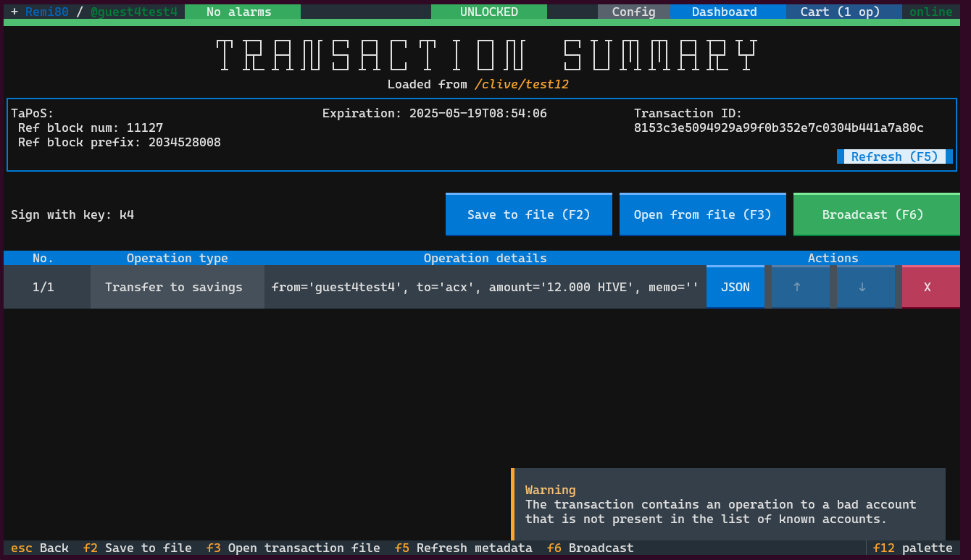Click Transfer to savings operation type cell
971x560 pixels.
178,287
